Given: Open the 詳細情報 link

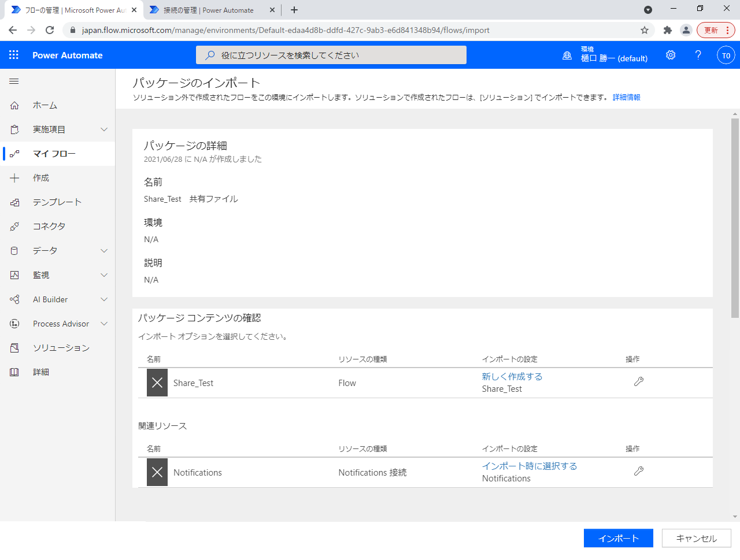Looking at the screenshot, I should (627, 97).
